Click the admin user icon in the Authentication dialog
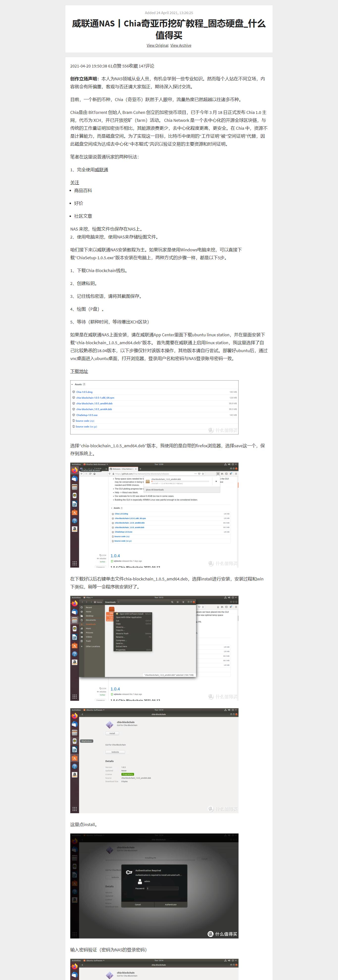 click(x=140, y=881)
